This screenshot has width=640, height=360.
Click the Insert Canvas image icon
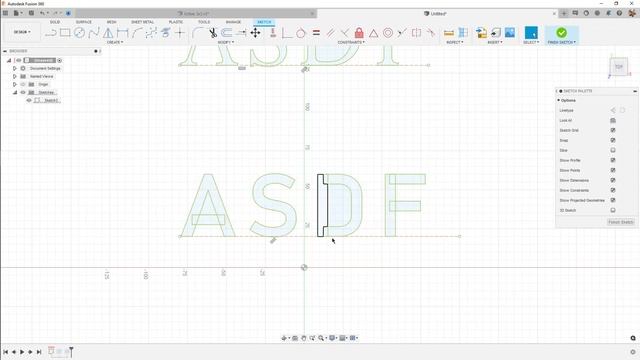tap(510, 33)
